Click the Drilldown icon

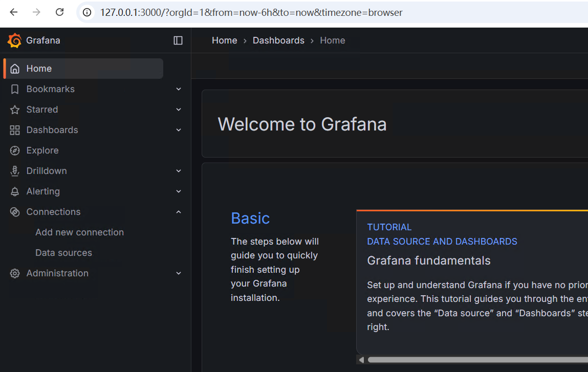point(15,171)
